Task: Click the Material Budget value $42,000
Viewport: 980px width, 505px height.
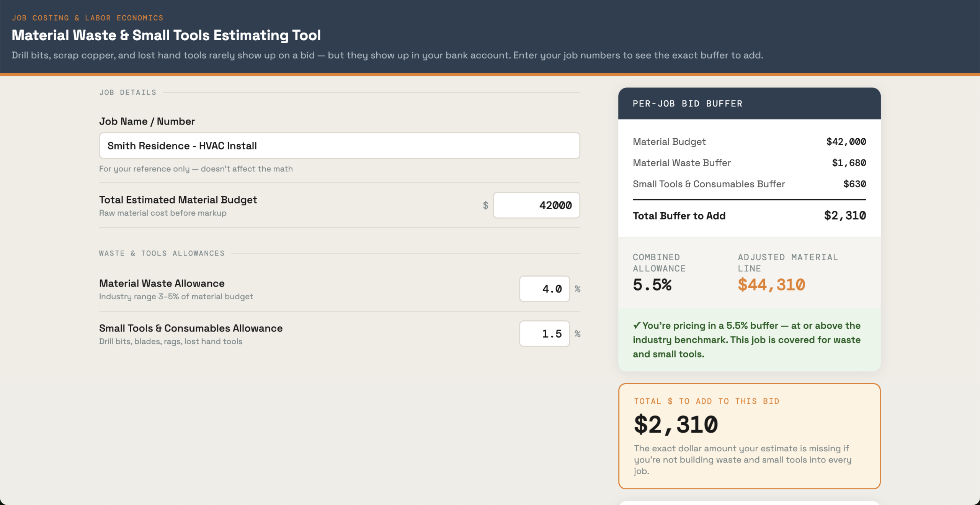Action: [846, 142]
